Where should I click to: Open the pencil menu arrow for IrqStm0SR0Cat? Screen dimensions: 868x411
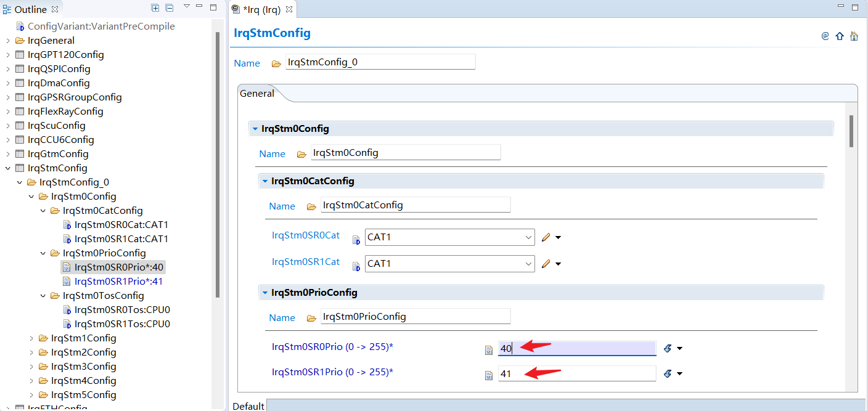558,238
